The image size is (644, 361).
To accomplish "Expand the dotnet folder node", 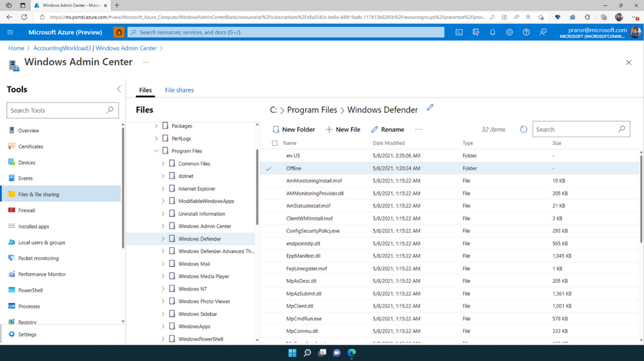I will [x=163, y=176].
